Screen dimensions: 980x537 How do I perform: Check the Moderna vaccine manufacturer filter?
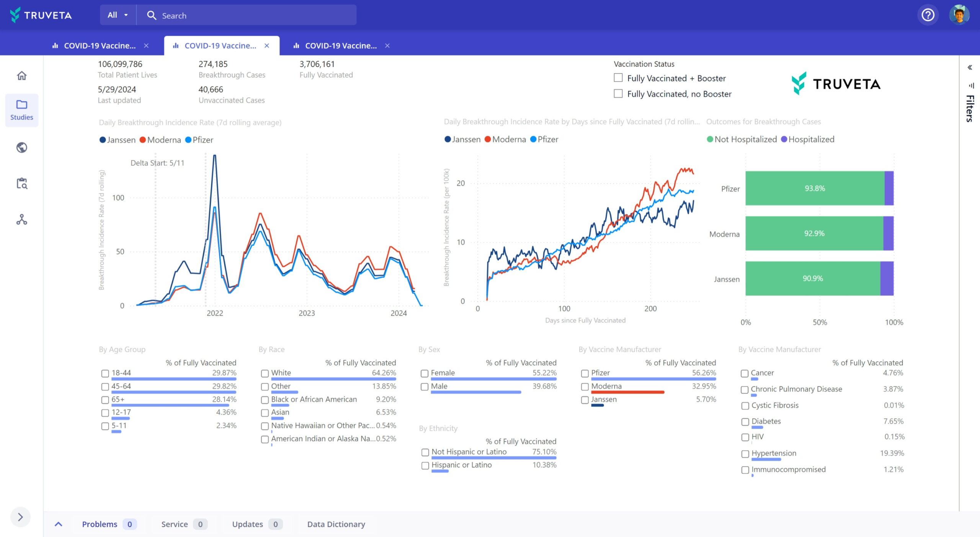[585, 387]
